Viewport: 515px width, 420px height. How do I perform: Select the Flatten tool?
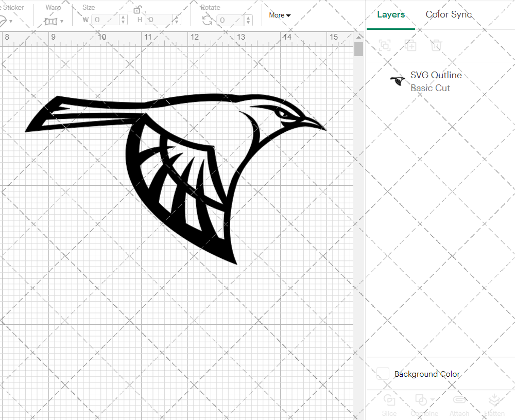tap(494, 404)
